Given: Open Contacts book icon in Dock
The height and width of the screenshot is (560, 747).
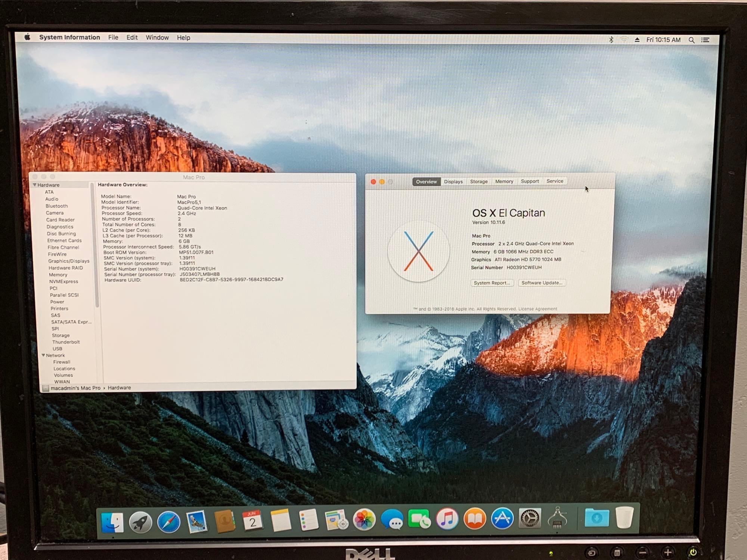Looking at the screenshot, I should click(224, 521).
